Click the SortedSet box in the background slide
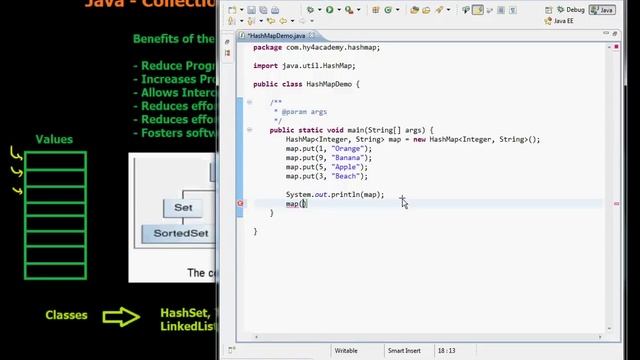The image size is (640, 360). click(x=179, y=234)
